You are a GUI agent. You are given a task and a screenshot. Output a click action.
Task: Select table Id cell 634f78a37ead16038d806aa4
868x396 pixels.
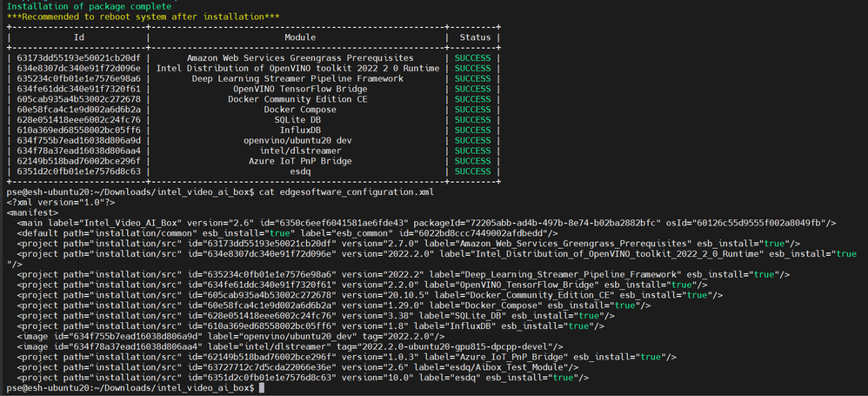pos(78,151)
